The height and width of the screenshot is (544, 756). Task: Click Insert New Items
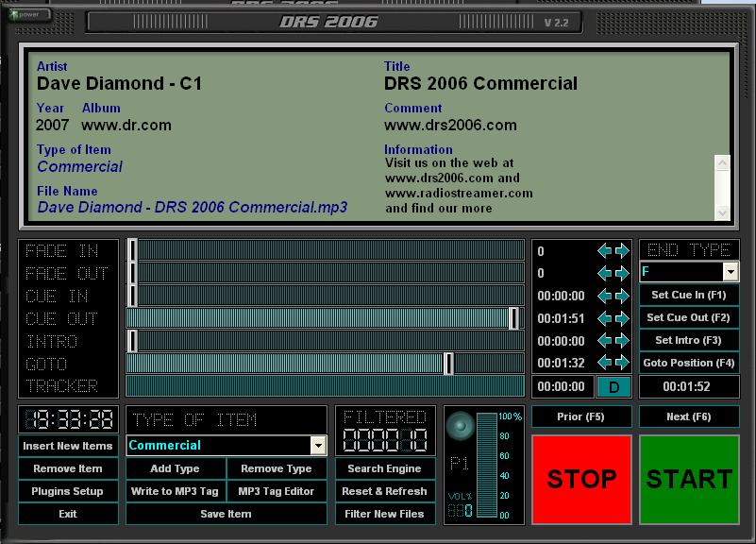point(68,446)
